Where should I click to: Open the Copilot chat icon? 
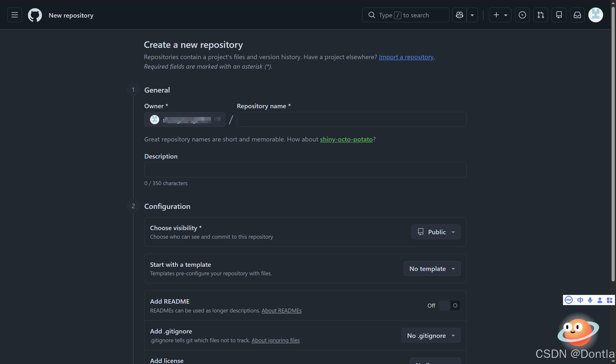[459, 15]
